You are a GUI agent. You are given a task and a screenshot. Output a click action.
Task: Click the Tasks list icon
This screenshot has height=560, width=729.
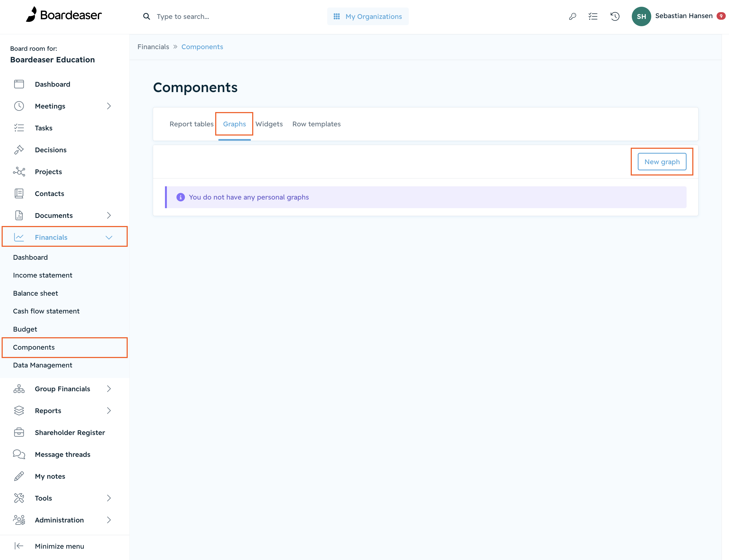tap(19, 128)
